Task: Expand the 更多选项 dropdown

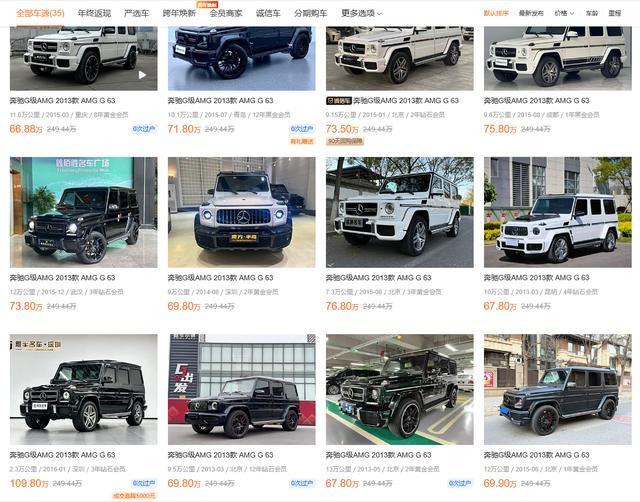Action: [x=361, y=13]
